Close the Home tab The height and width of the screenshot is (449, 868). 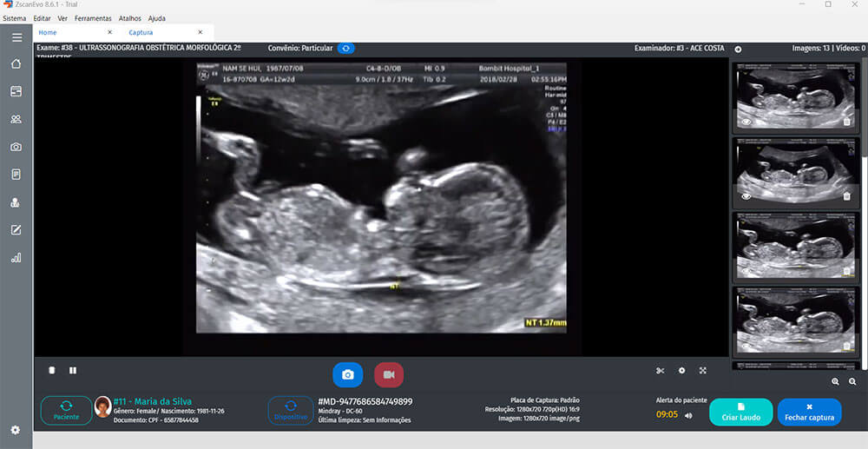109,32
